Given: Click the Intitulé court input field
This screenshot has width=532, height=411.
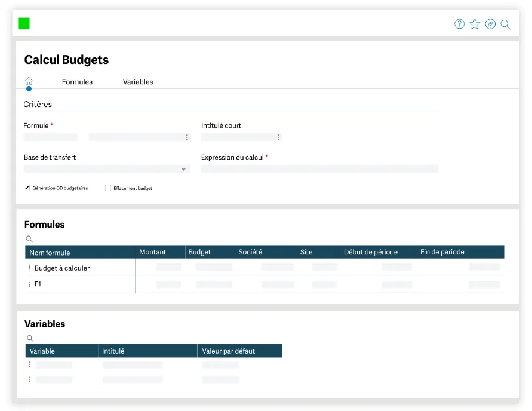Looking at the screenshot, I should pos(241,137).
